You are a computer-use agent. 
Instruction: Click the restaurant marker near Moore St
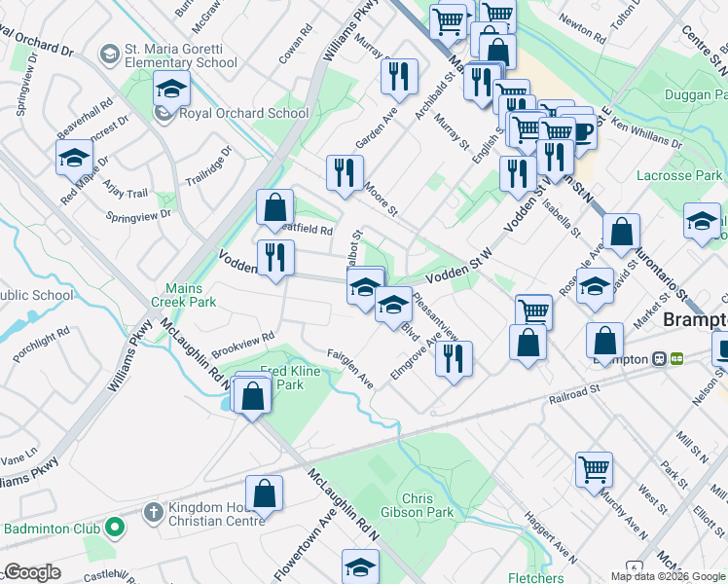click(x=345, y=176)
